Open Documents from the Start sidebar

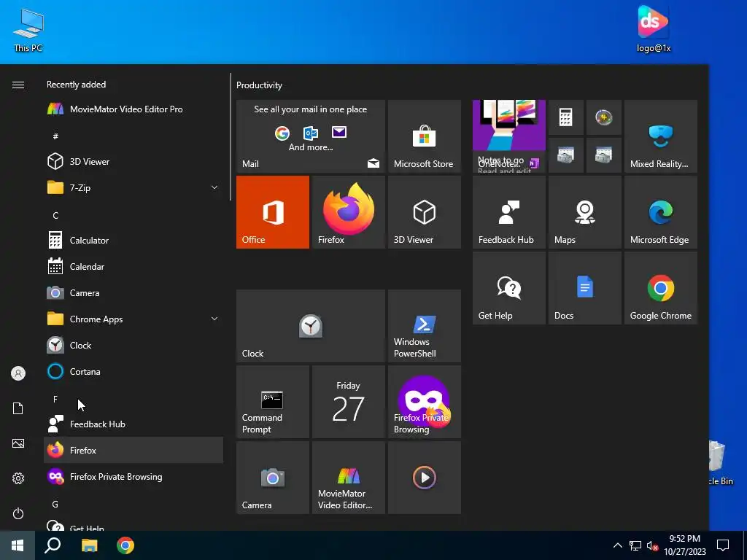click(x=18, y=408)
